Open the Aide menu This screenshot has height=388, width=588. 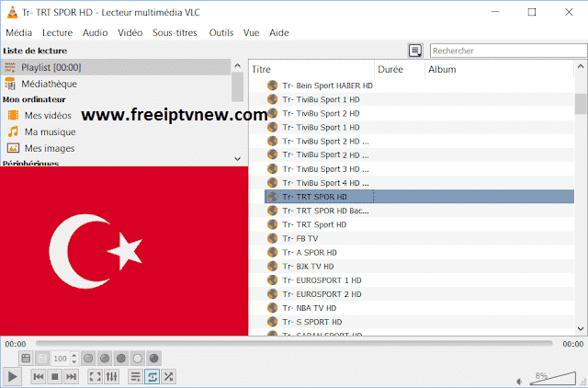279,33
